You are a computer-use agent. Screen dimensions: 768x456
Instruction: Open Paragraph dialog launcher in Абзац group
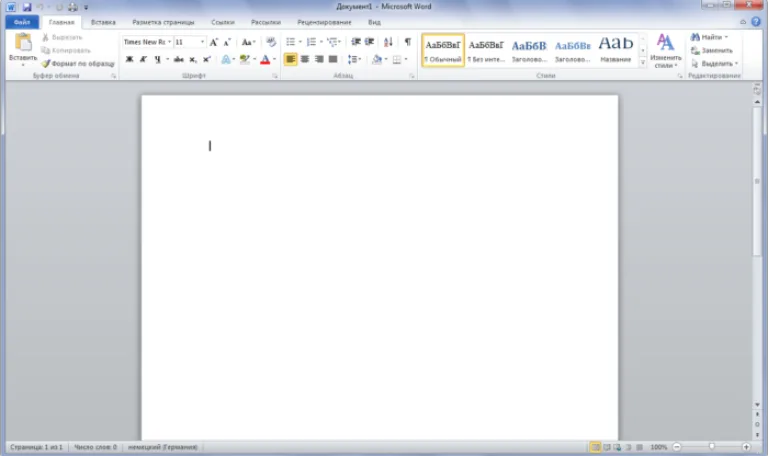point(411,76)
